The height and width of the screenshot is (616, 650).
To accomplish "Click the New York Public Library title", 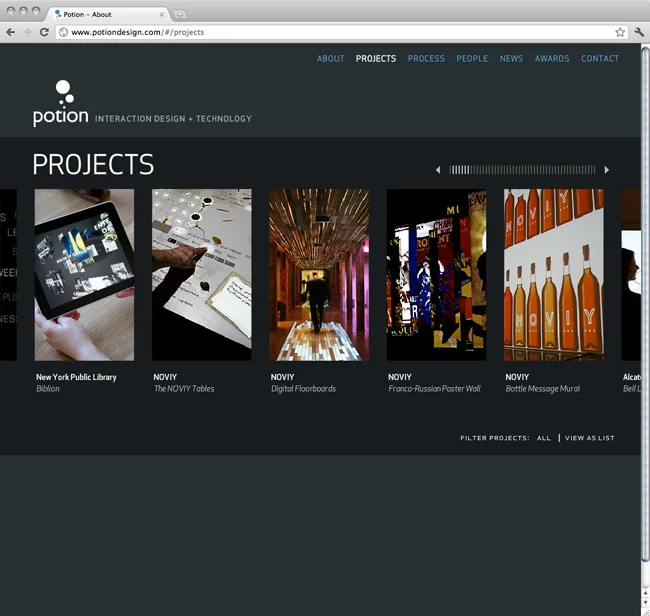I will coord(76,377).
